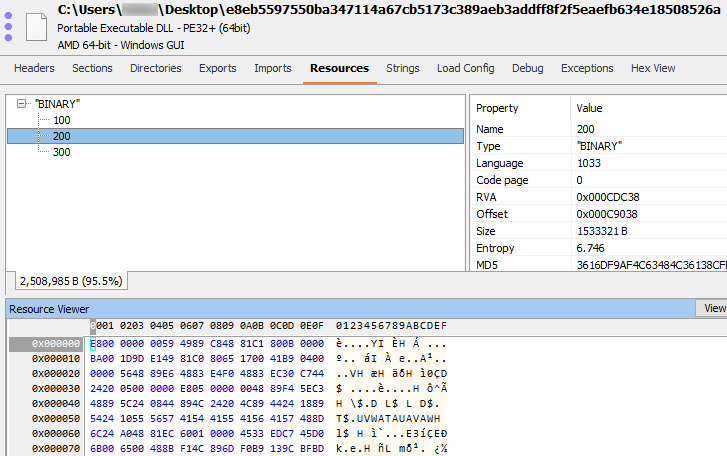Click the RVA value 0x000CDC38

[x=607, y=197]
